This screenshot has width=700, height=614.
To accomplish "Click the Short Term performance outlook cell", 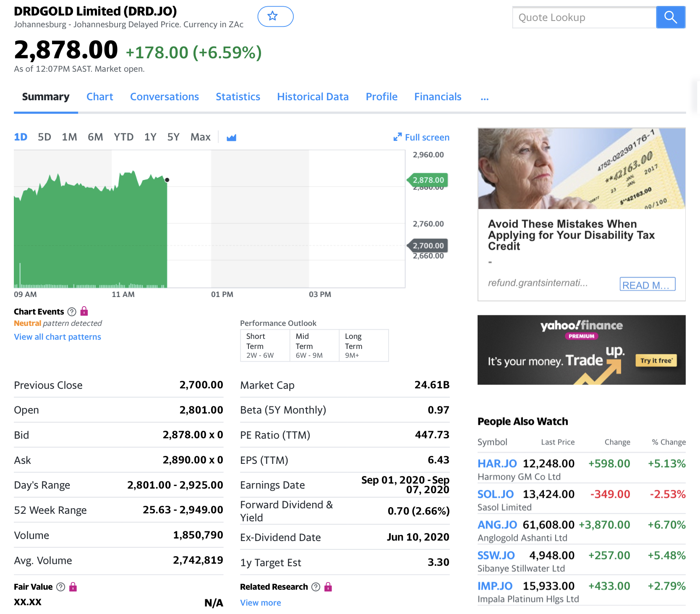I will click(x=265, y=346).
